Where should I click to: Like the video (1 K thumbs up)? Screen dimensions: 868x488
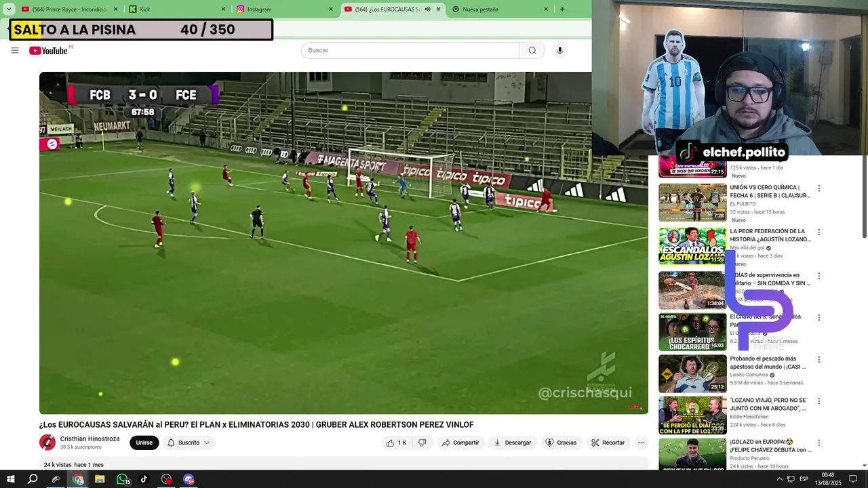tap(397, 443)
